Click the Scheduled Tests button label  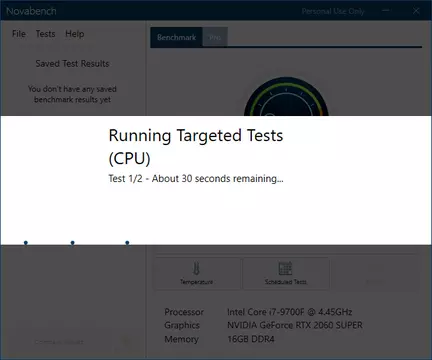(286, 282)
